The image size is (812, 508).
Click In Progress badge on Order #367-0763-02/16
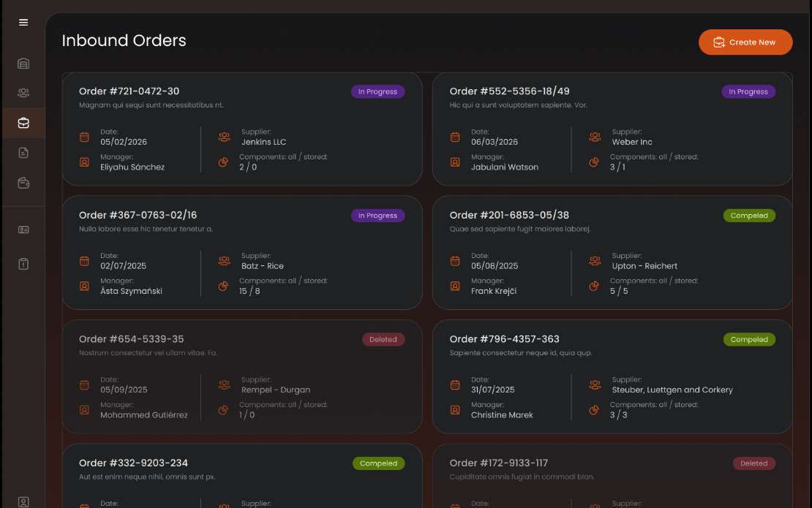point(378,216)
